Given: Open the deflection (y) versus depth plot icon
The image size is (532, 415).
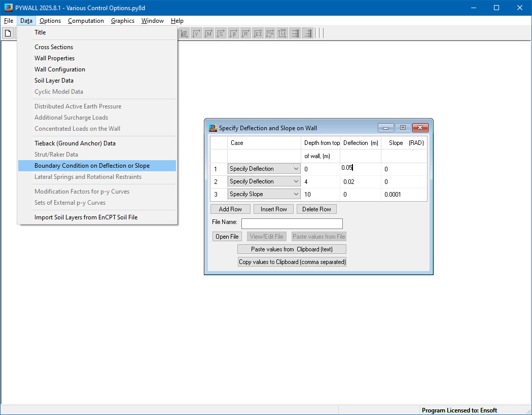Looking at the screenshot, I should pos(196,33).
